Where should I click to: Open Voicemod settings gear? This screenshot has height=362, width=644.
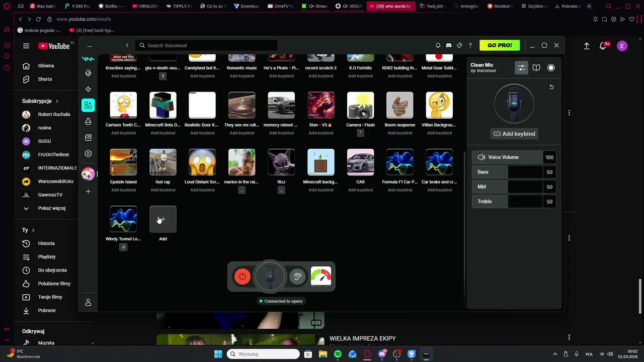tap(88, 153)
